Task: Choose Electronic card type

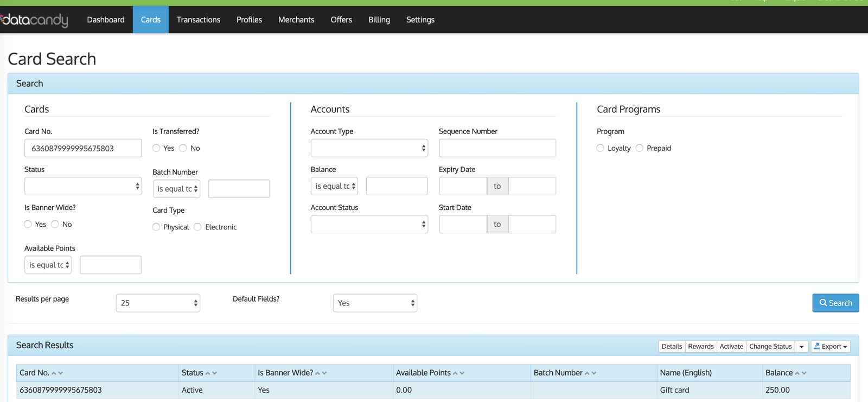Action: click(x=197, y=227)
